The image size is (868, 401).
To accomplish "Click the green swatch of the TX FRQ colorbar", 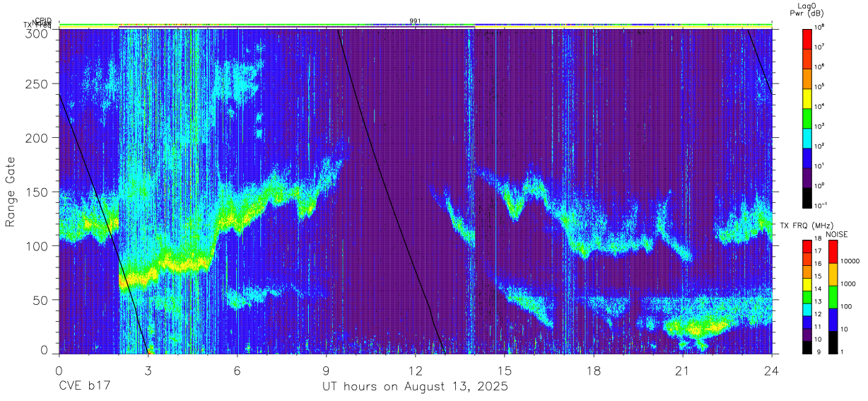I will [807, 296].
